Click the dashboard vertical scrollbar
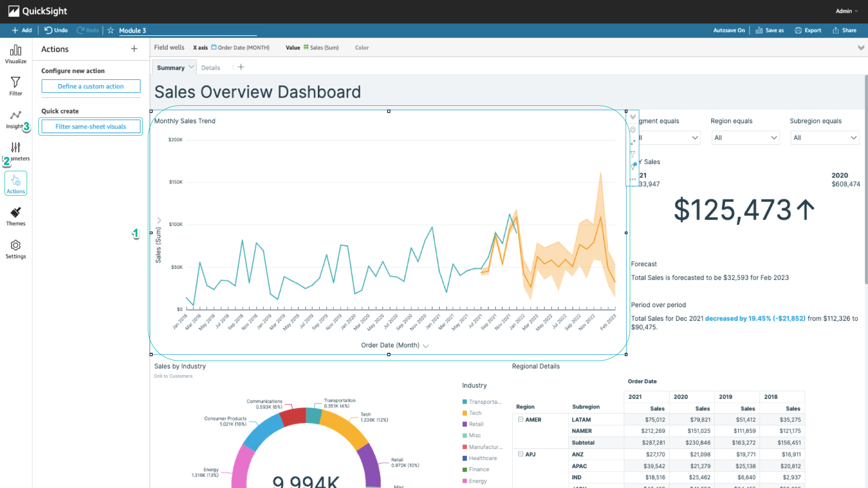 tap(866, 180)
